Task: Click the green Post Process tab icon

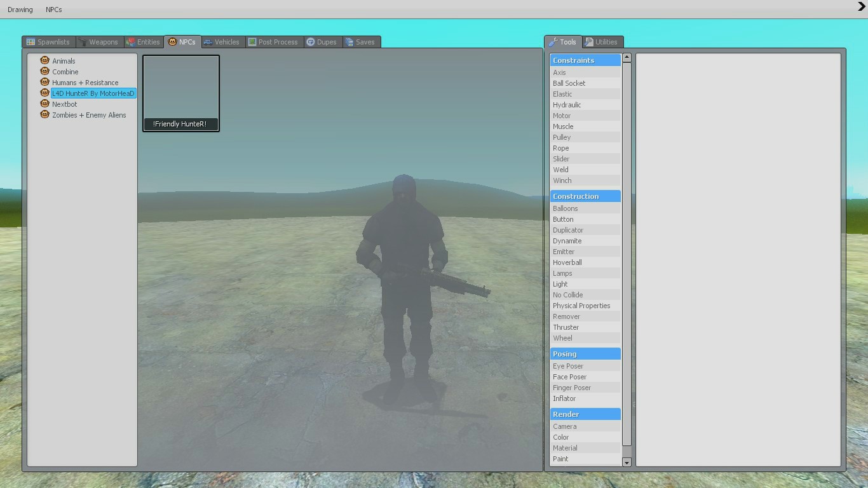Action: [x=252, y=41]
